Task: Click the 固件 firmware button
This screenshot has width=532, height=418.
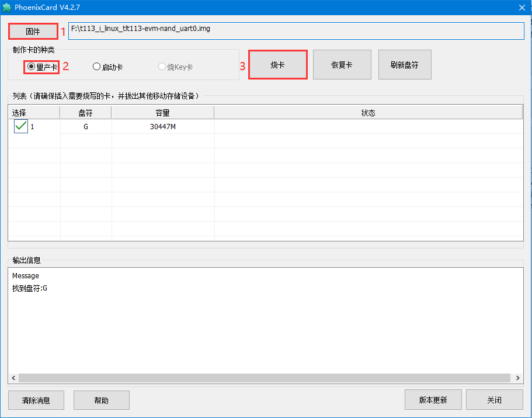Action: (33, 32)
